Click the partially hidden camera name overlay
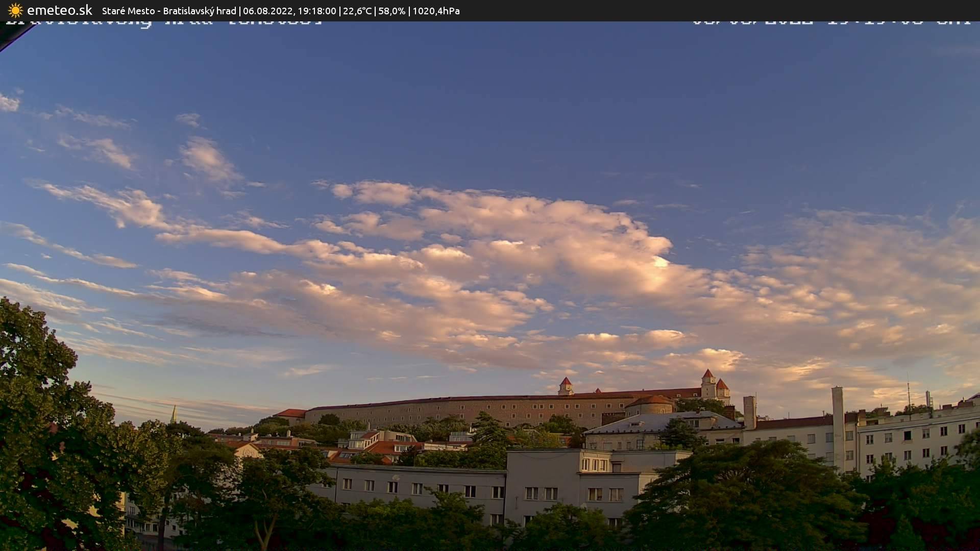The height and width of the screenshot is (551, 980). (x=163, y=23)
